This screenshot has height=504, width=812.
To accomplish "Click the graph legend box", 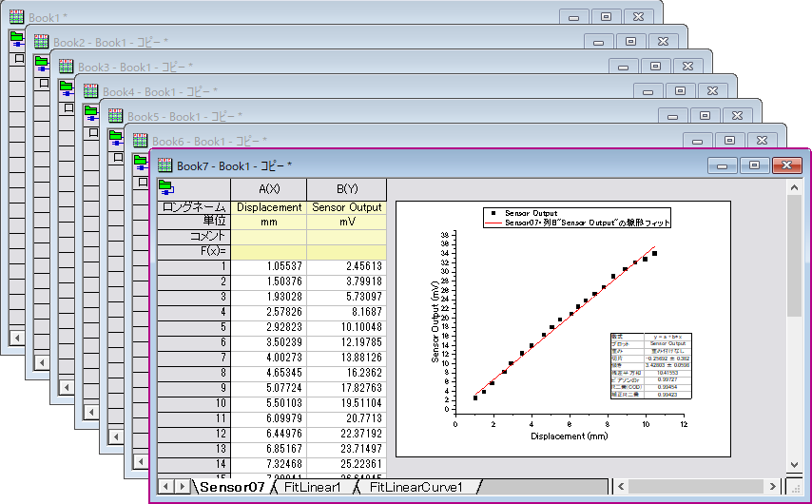I will [x=577, y=218].
